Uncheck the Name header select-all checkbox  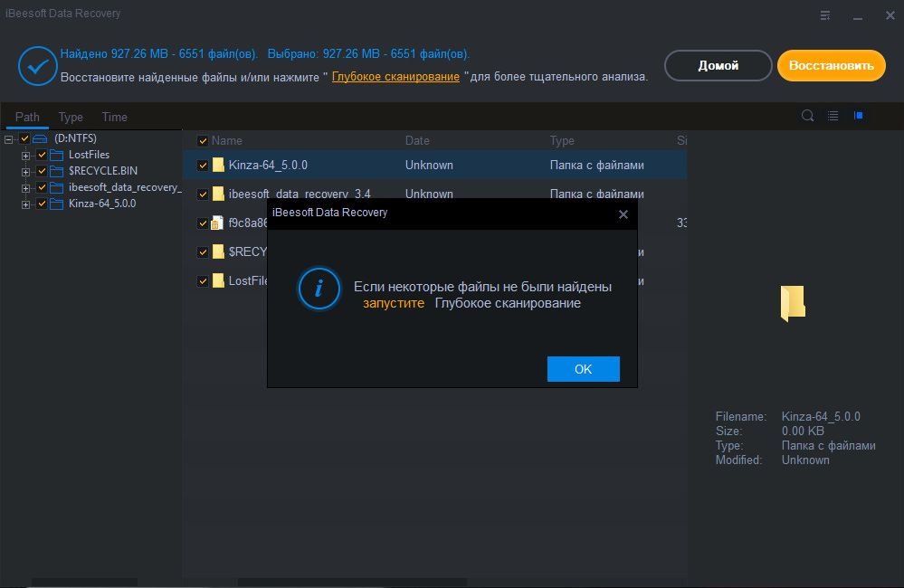(203, 140)
